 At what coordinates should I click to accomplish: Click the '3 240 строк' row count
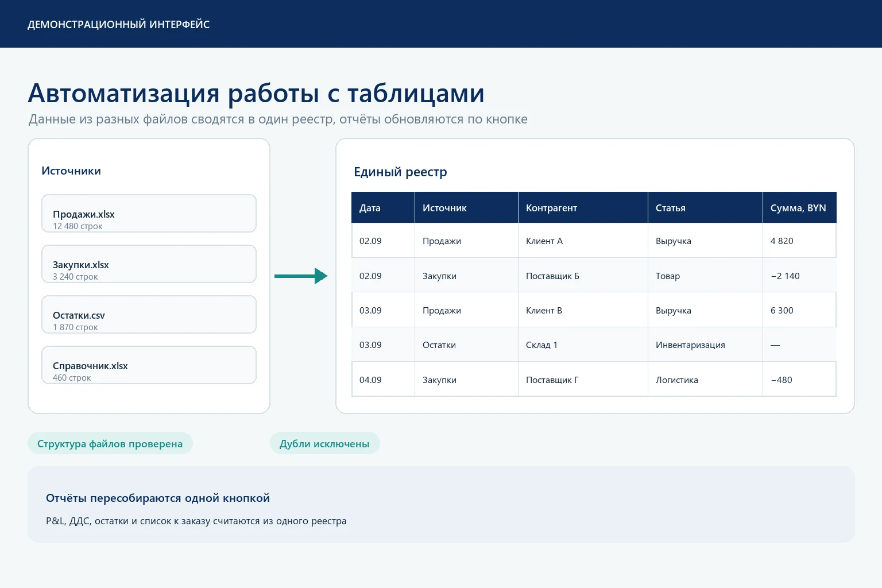(x=75, y=277)
